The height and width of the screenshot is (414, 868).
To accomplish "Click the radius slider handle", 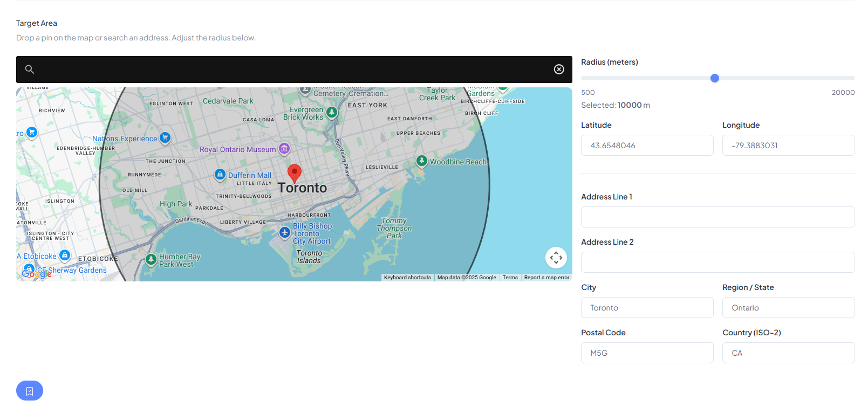I will 715,78.
